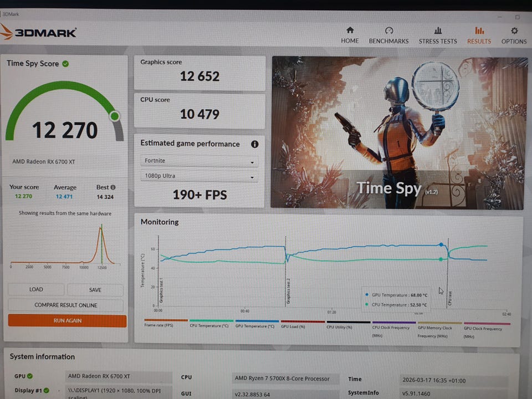Click Your score value 12 270
The width and height of the screenshot is (532, 399).
click(x=23, y=196)
